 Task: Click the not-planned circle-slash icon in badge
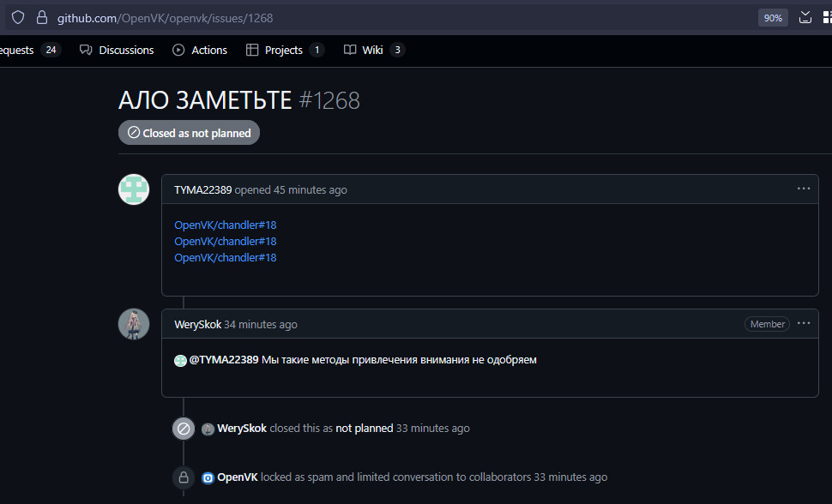(x=134, y=133)
